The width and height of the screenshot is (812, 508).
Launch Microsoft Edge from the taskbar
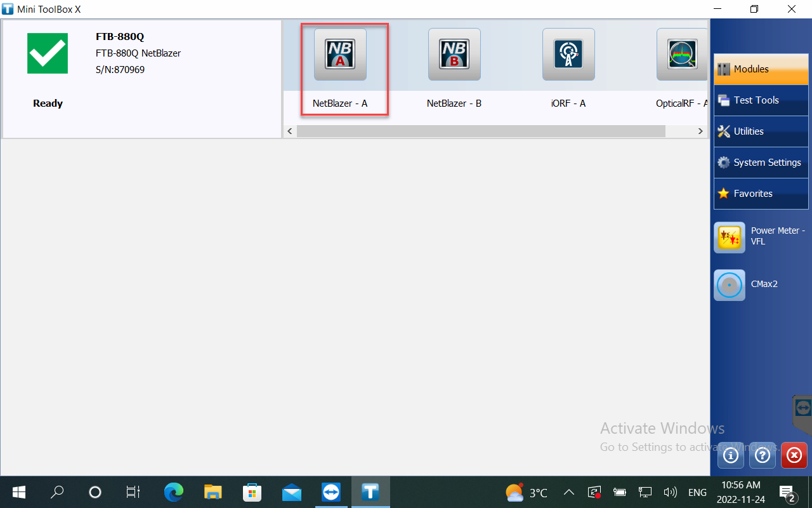(174, 492)
